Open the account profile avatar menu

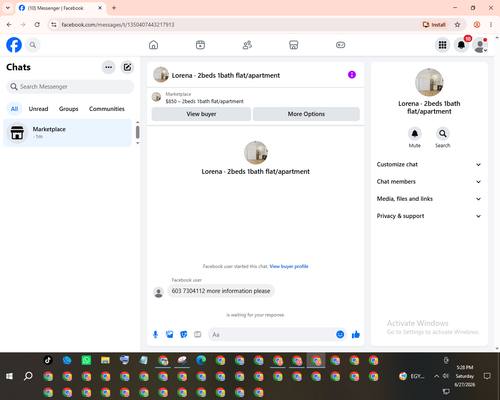click(x=480, y=45)
